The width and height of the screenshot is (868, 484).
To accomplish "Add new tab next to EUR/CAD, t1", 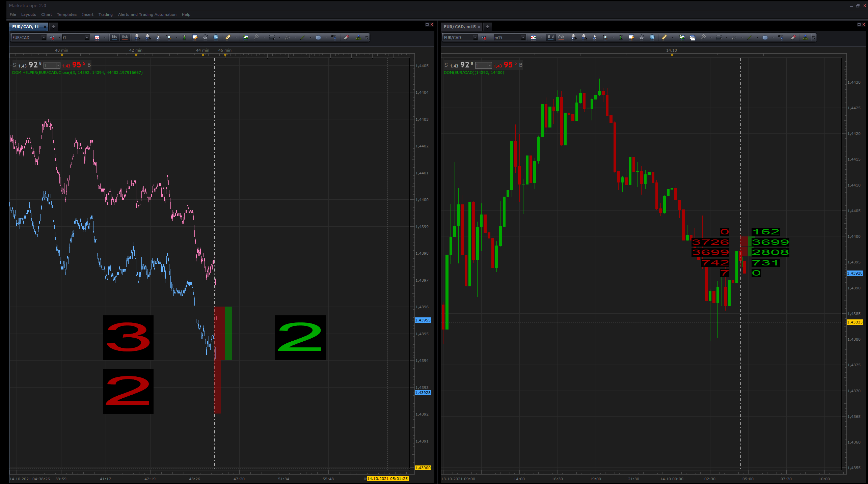I will click(x=53, y=27).
